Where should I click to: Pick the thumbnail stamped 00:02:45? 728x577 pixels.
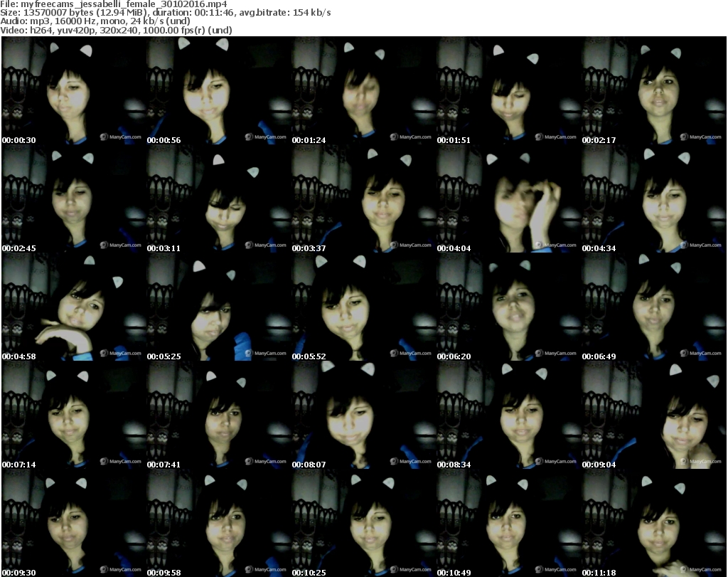pyautogui.click(x=74, y=198)
